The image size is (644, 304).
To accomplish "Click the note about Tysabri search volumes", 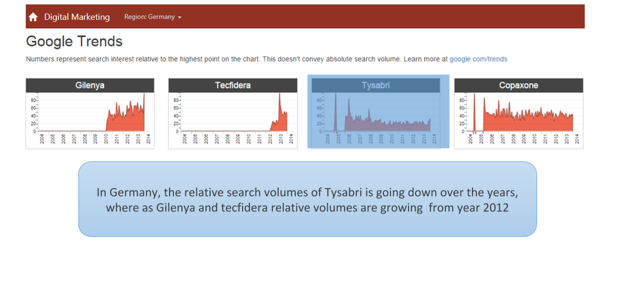I will point(307,199).
